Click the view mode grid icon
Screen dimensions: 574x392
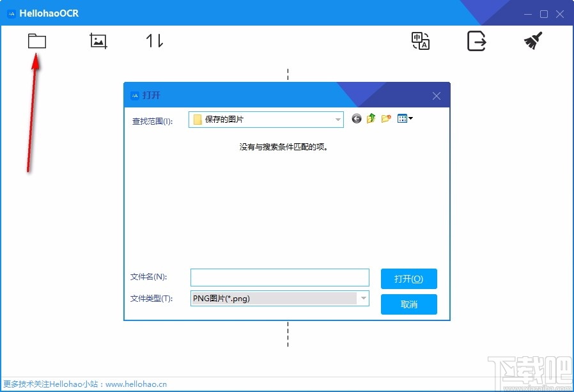(x=403, y=118)
